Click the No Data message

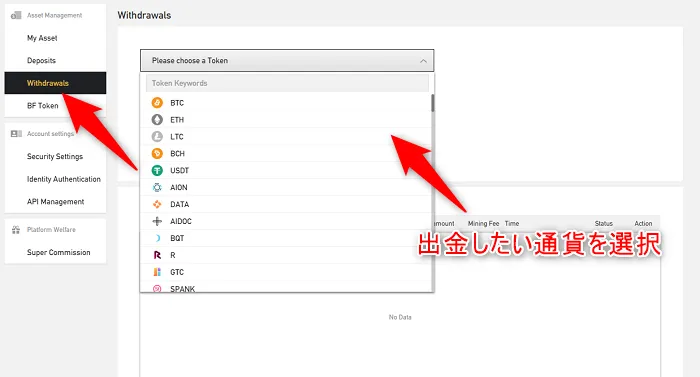click(400, 317)
